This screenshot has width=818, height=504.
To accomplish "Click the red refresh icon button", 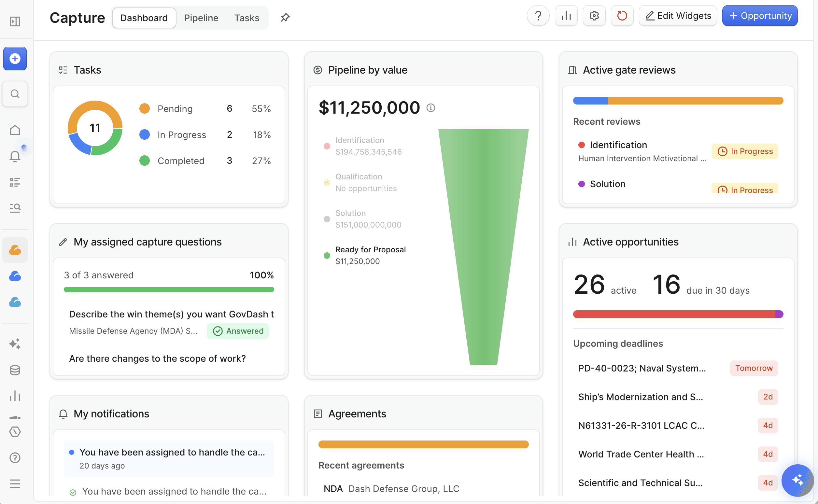I will tap(622, 16).
